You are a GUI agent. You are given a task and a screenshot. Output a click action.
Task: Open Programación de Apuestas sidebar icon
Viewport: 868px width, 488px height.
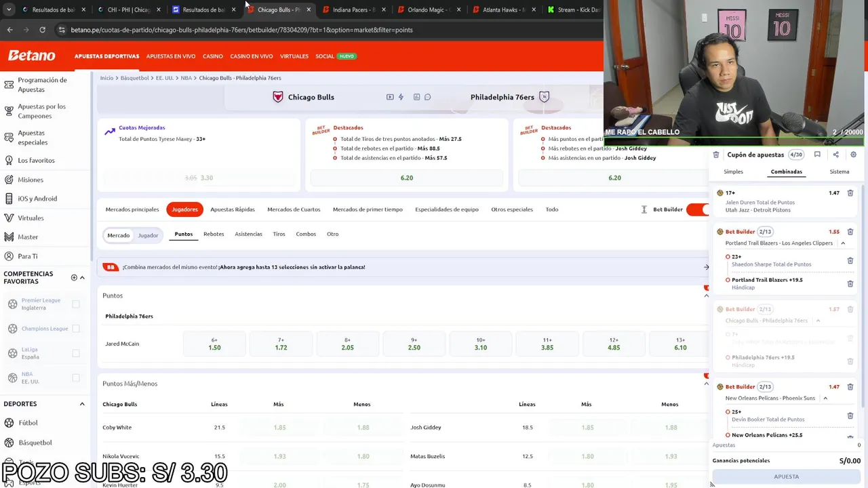click(x=9, y=85)
